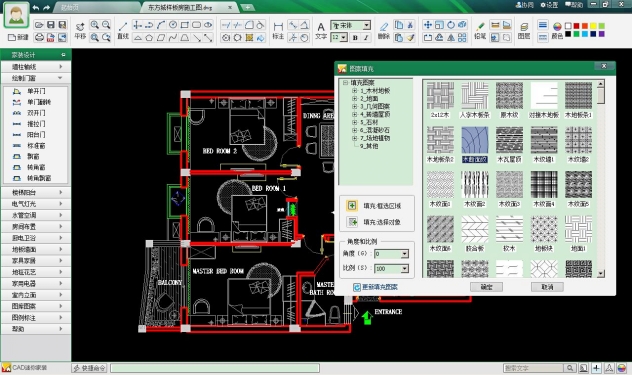Open the 比例 scale dropdown
This screenshot has height=375, width=632.
click(x=405, y=269)
